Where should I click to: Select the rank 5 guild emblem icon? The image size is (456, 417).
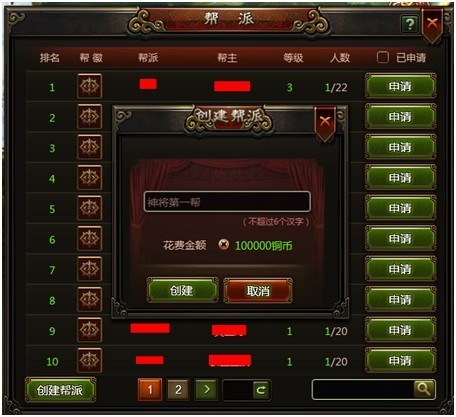click(x=89, y=208)
